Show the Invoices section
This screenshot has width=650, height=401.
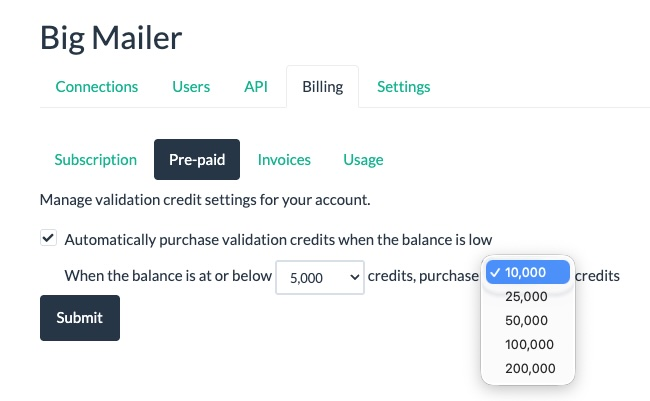[x=284, y=160]
